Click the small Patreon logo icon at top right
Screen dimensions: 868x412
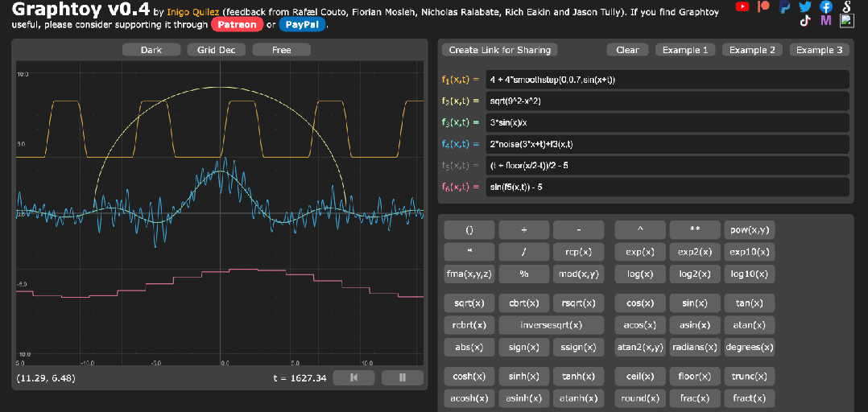(x=763, y=6)
